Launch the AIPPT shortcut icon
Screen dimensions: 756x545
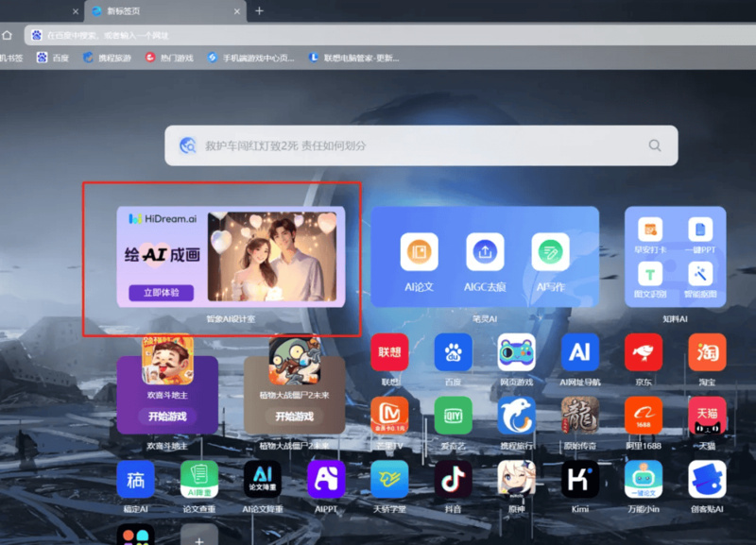click(326, 480)
